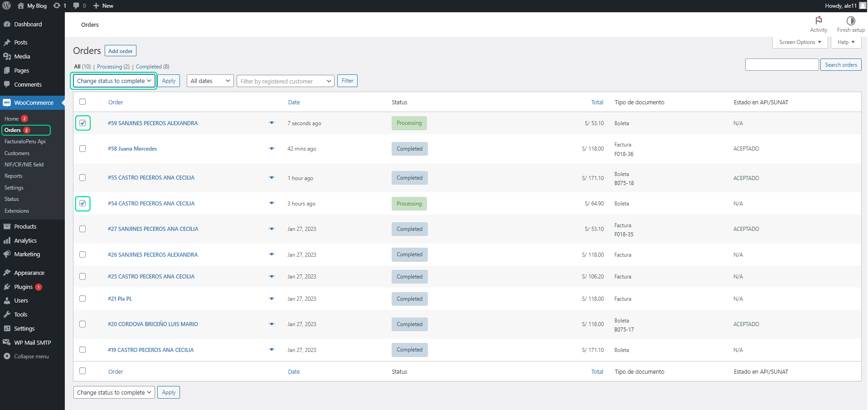Select the checkbox for order #55
Screen dimensions: 868x410
(82, 178)
